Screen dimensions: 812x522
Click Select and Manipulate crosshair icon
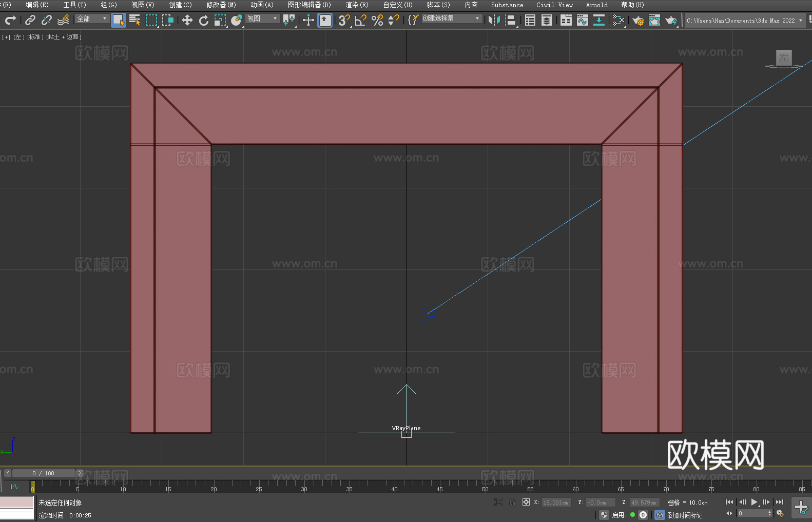point(308,20)
